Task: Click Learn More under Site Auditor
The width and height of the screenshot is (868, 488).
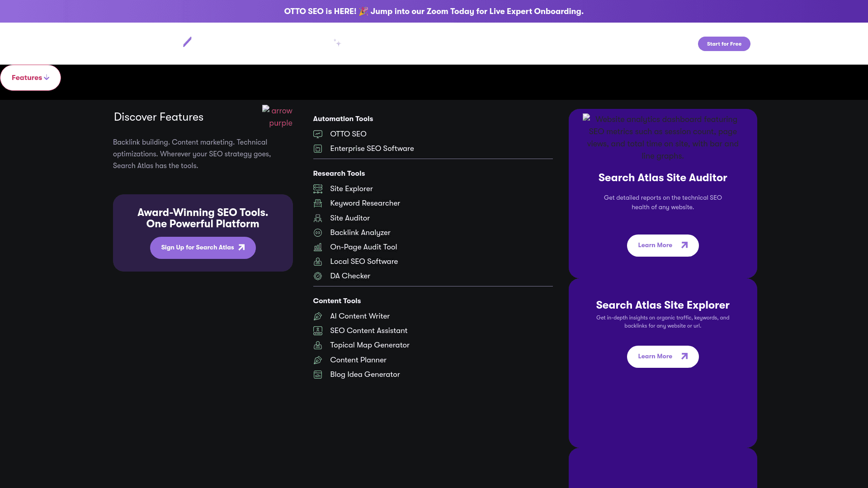Action: (663, 245)
